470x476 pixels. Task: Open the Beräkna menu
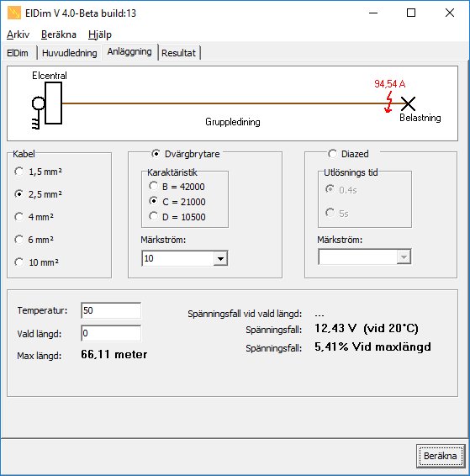(x=59, y=34)
